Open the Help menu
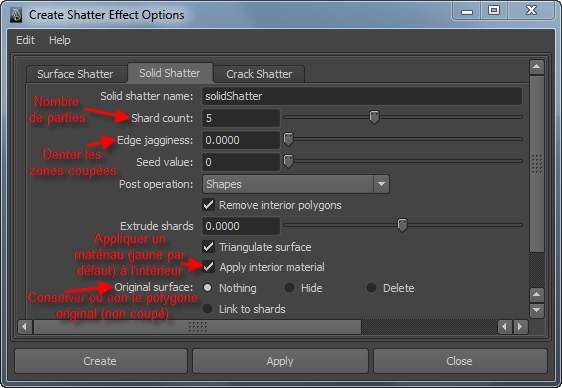The width and height of the screenshot is (562, 388). coord(59,40)
